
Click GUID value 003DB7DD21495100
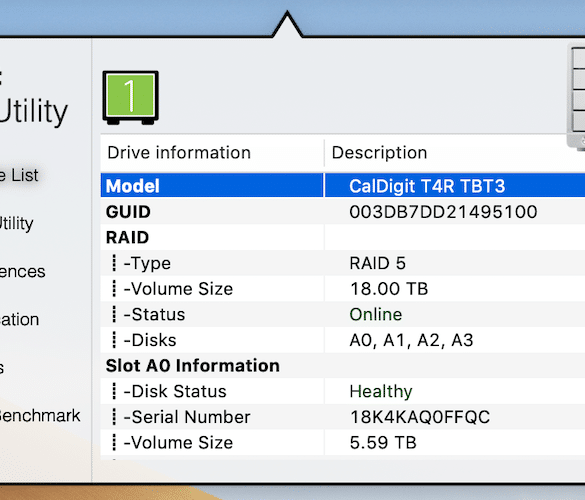[x=443, y=212]
